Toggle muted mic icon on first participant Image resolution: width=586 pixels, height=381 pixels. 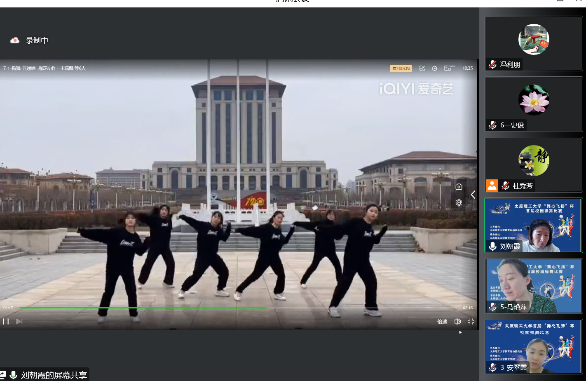tap(493, 64)
